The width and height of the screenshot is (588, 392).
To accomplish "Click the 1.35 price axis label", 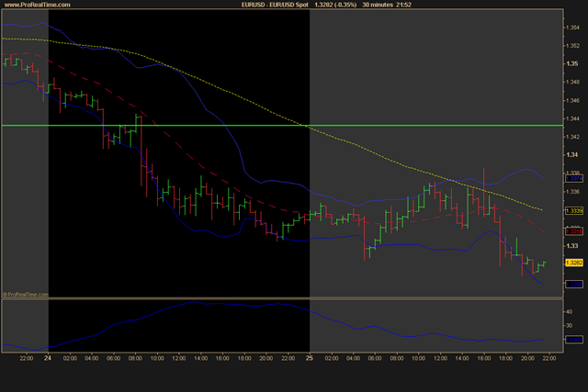I will [x=571, y=63].
